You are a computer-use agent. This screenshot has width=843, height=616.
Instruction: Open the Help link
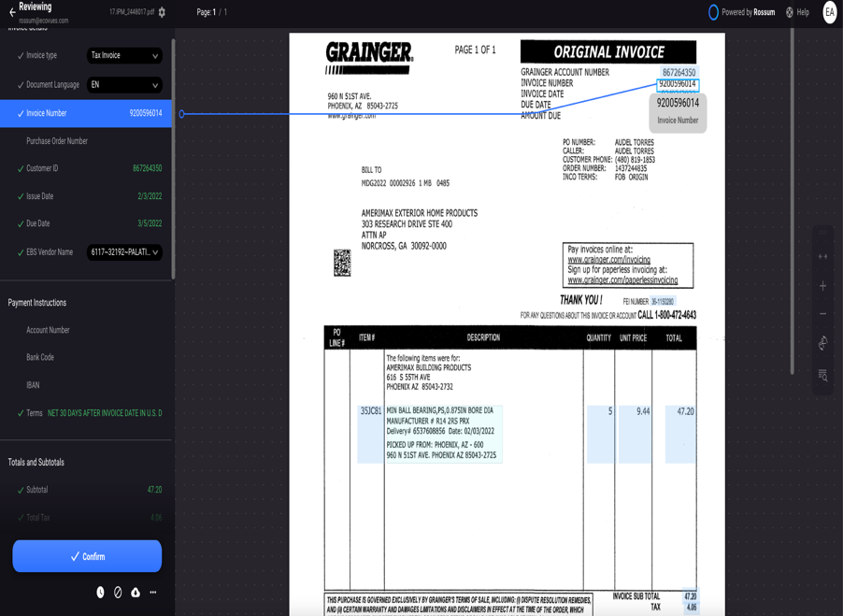(x=797, y=12)
